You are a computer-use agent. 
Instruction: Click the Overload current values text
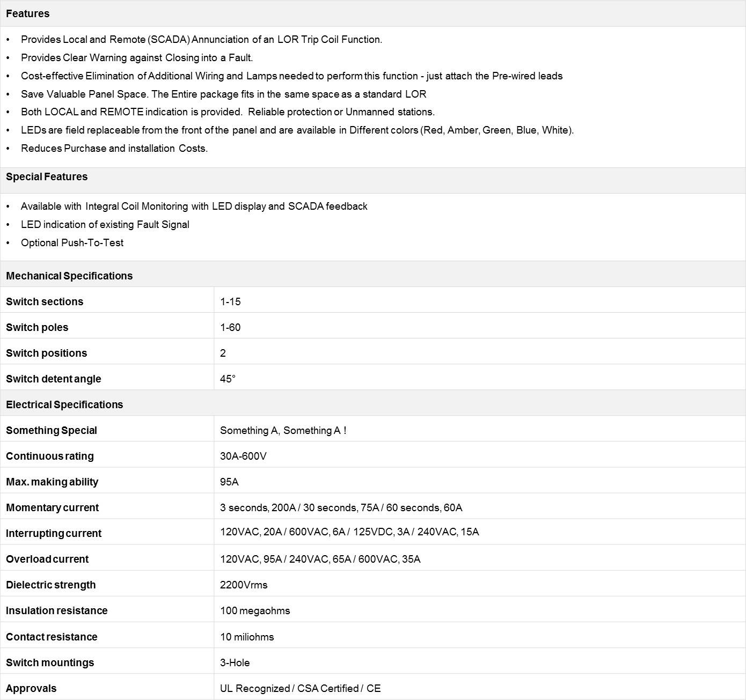[320, 559]
